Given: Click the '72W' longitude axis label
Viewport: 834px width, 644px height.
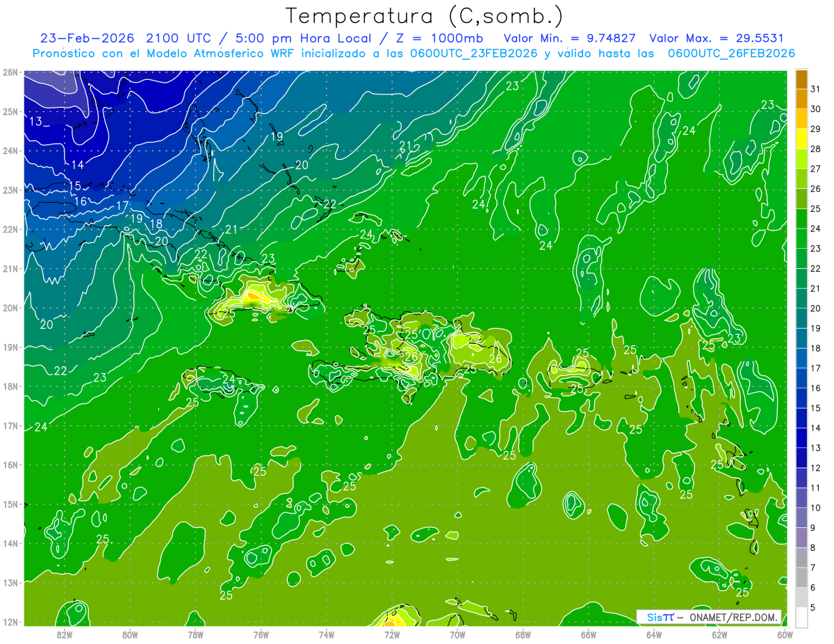Looking at the screenshot, I should click(x=392, y=634).
